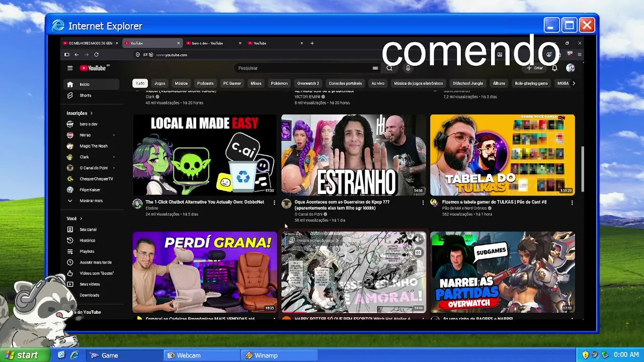
Task: Toggle captions on the previewing video
Action: pyautogui.click(x=418, y=253)
